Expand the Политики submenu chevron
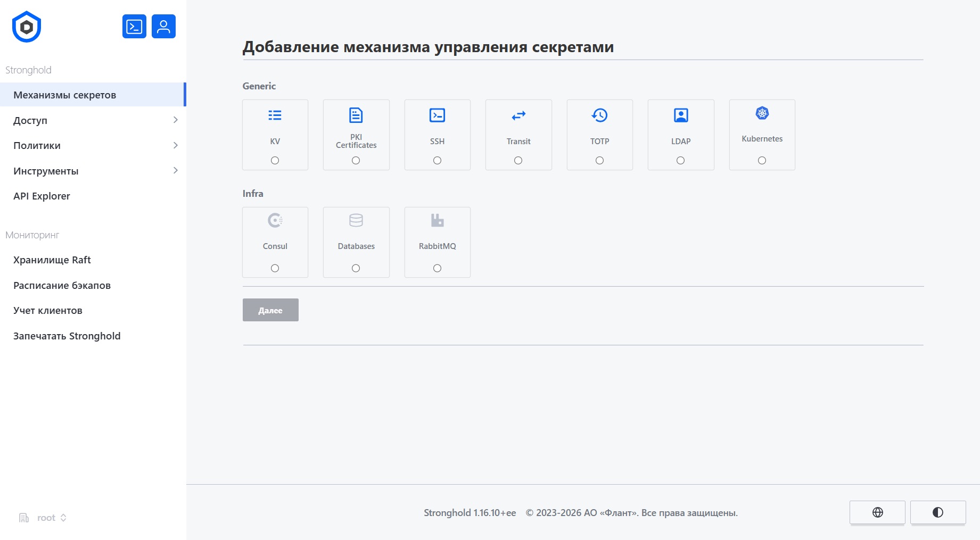 tap(176, 145)
